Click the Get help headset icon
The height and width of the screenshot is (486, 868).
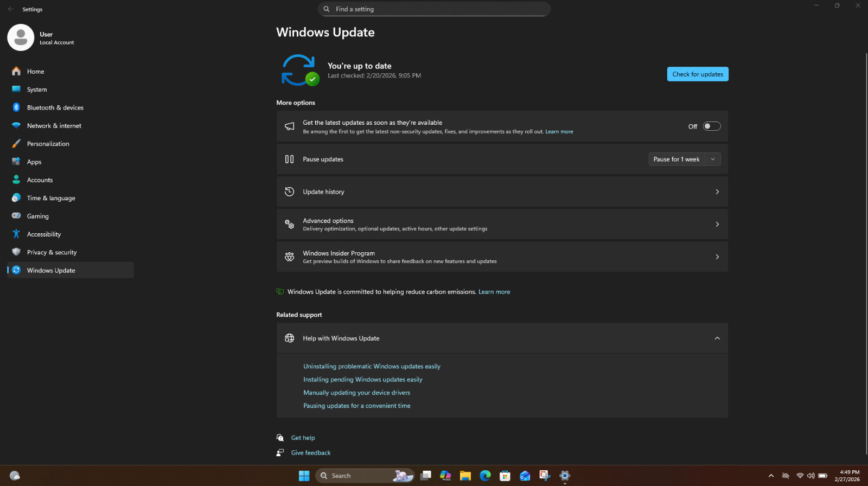[280, 438]
